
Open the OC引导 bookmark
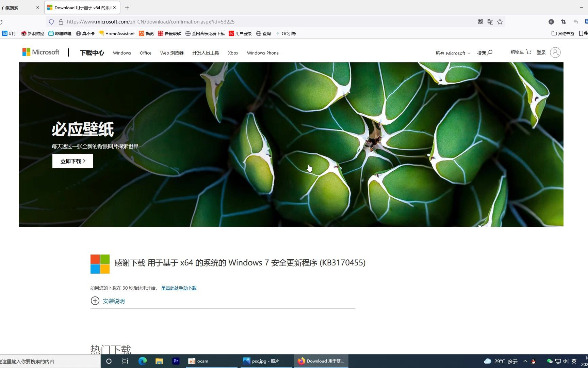pyautogui.click(x=285, y=33)
